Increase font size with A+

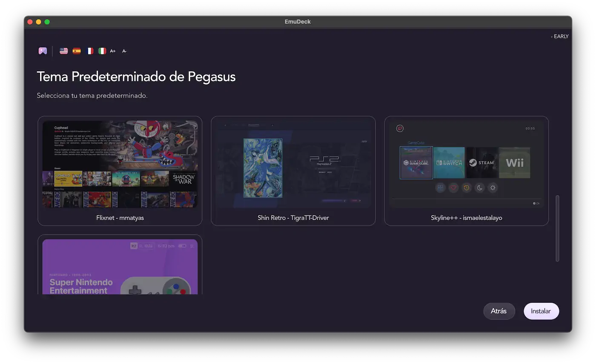tap(113, 51)
